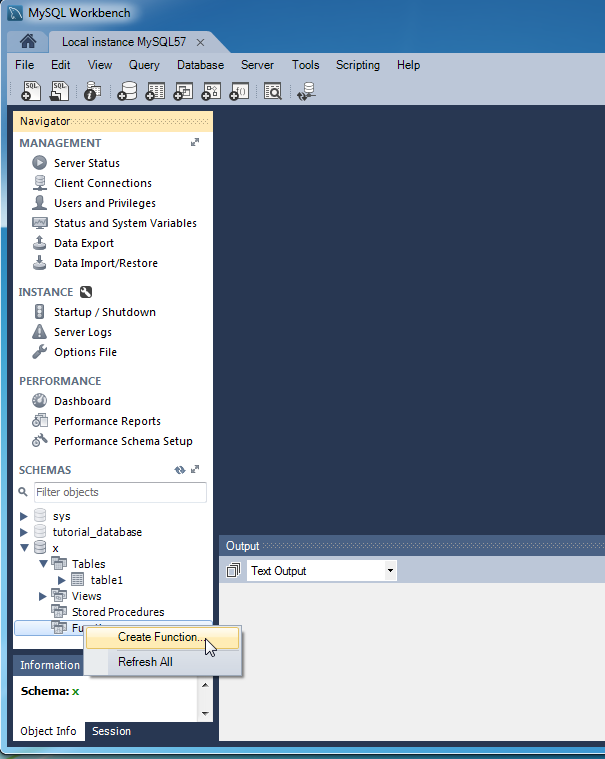Open the Edit menu
This screenshot has height=759, width=605.
(x=60, y=65)
